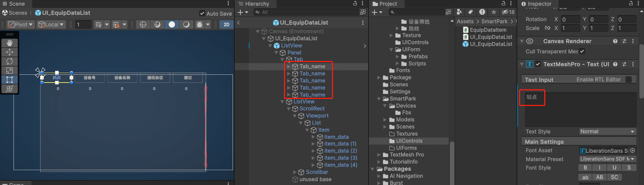Screen dimensions: 644x185
Task: Open the Pivot dropdown
Action: pos(21,24)
